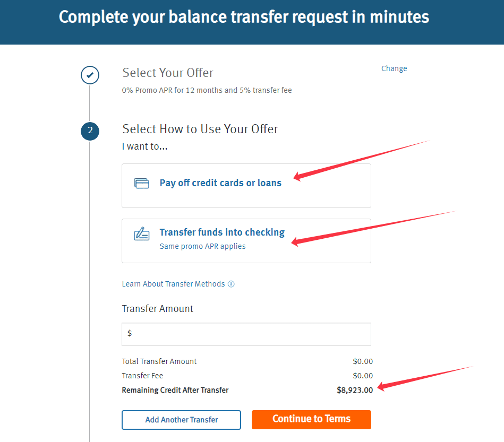Open the Learn About Transfer Methods link
Image resolution: width=504 pixels, height=442 pixels.
(x=173, y=284)
